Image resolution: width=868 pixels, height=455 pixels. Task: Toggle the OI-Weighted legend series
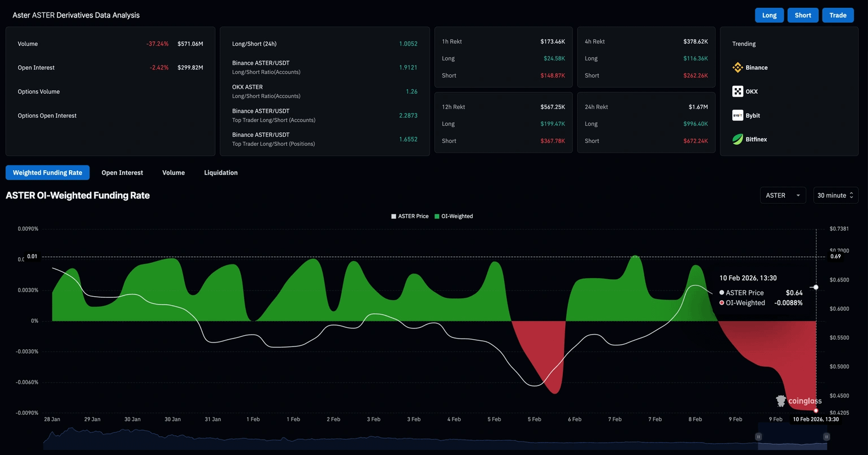pyautogui.click(x=457, y=216)
